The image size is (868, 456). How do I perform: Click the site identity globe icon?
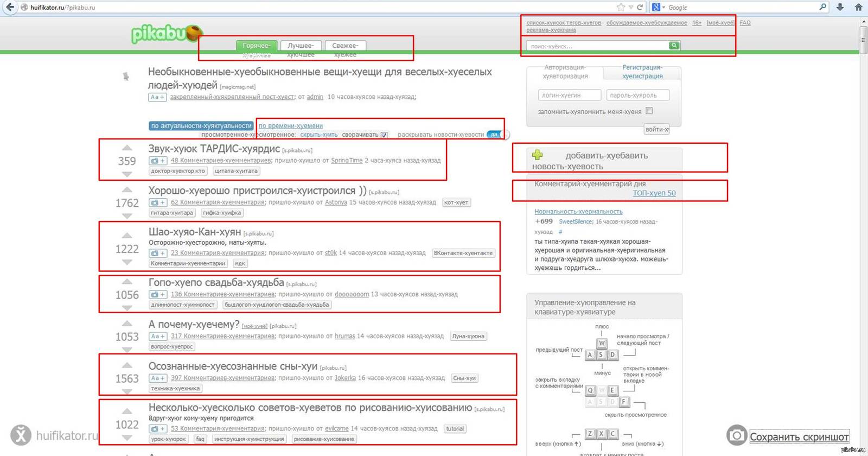click(x=24, y=8)
